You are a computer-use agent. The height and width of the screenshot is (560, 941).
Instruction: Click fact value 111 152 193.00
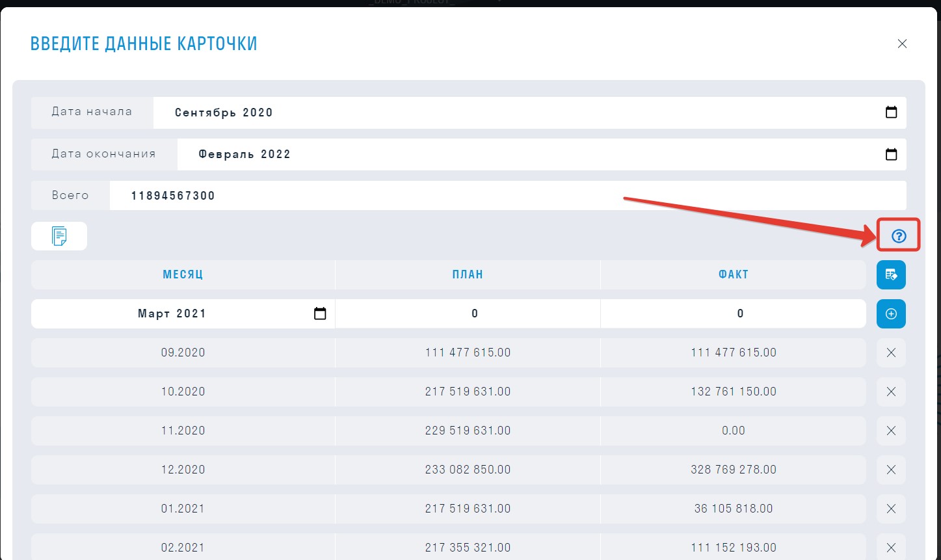point(734,548)
